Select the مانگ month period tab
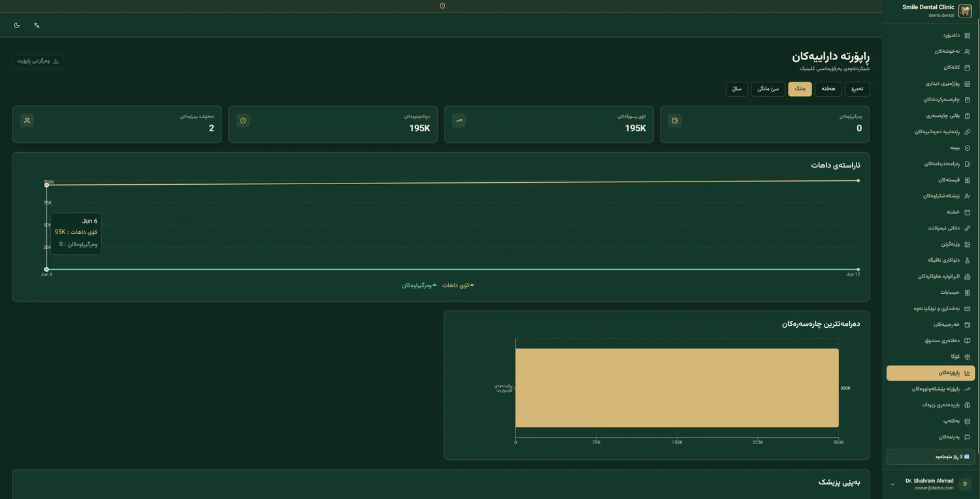The width and height of the screenshot is (980, 499). (x=800, y=89)
